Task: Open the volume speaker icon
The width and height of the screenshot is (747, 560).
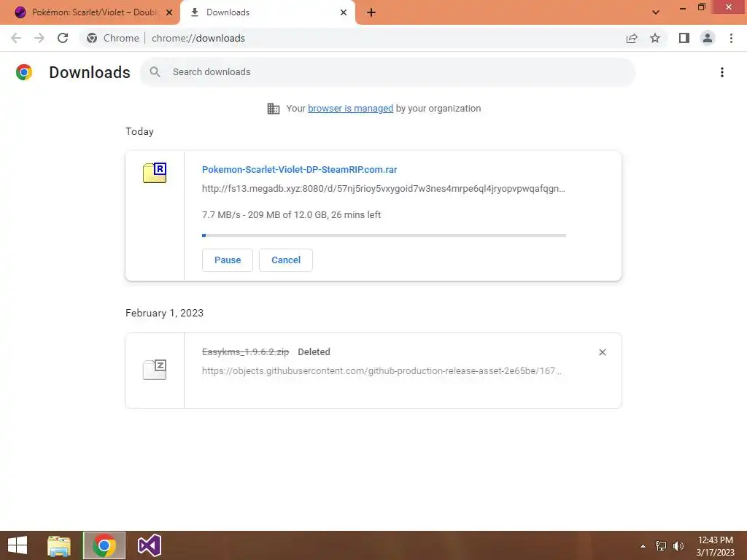Action: click(x=678, y=546)
